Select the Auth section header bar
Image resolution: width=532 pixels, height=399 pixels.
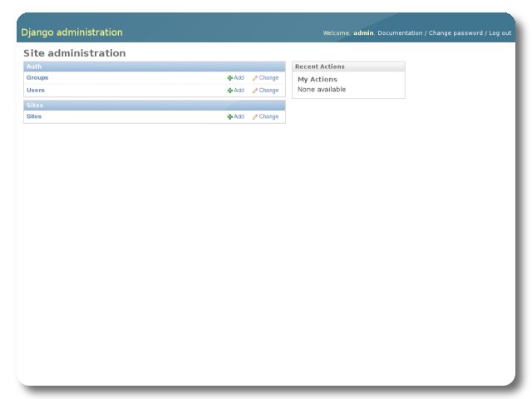point(154,66)
